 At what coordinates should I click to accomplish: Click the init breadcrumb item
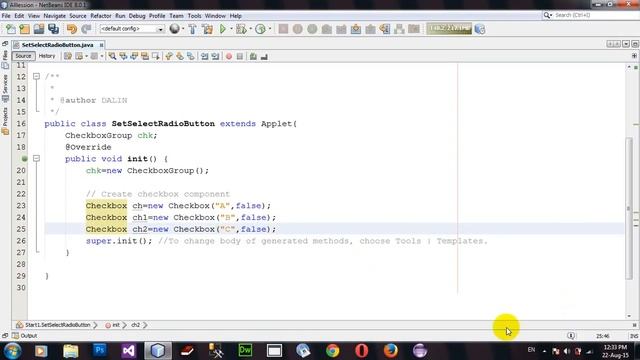point(116,325)
